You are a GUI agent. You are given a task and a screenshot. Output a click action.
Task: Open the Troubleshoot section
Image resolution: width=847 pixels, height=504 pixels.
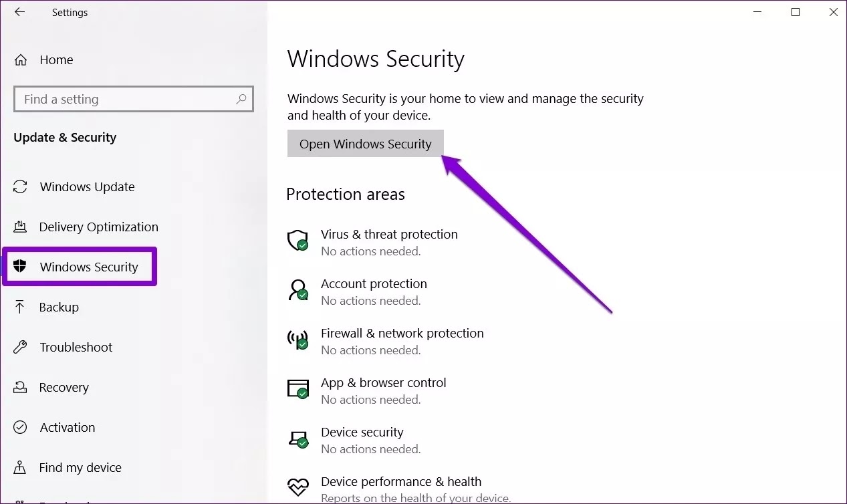click(76, 347)
